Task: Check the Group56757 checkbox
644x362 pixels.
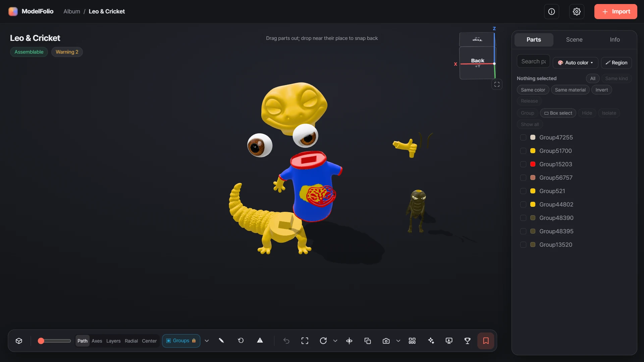Action: (523, 178)
